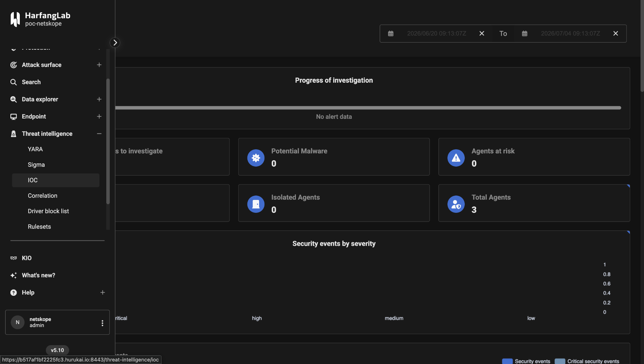Screen dimensions: 644x364
Task: Expand the Data explorer submenu
Action: coord(99,99)
